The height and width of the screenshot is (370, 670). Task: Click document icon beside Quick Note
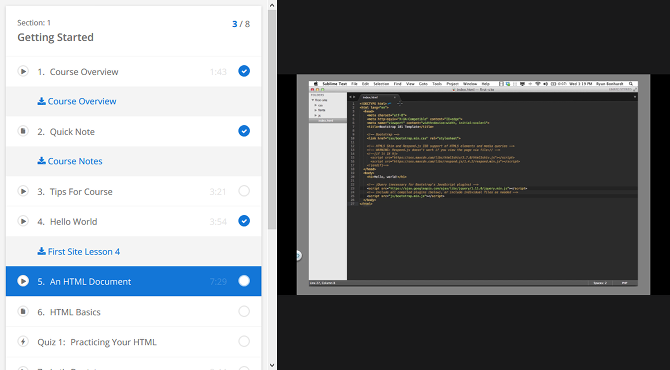pyautogui.click(x=23, y=131)
